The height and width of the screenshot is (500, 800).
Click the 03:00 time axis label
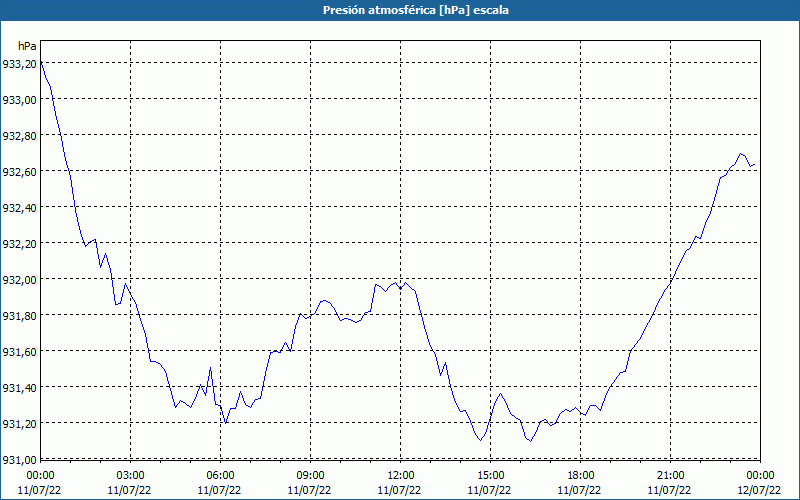pyautogui.click(x=131, y=476)
